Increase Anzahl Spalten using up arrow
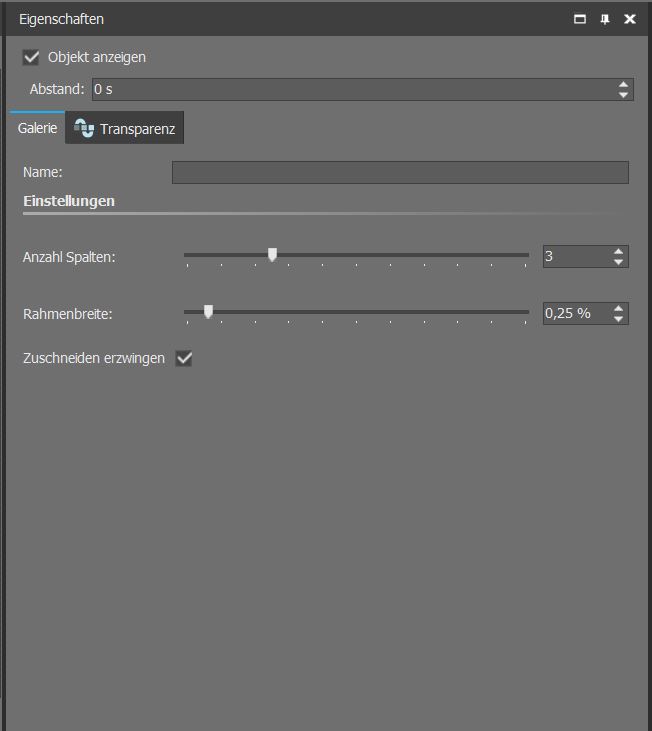Viewport: 652px width, 731px height. 619,252
